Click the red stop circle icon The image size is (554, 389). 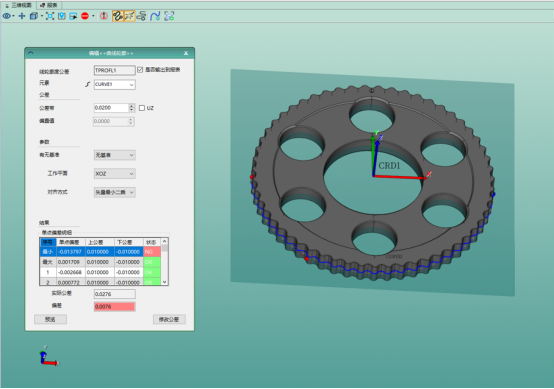pyautogui.click(x=85, y=16)
